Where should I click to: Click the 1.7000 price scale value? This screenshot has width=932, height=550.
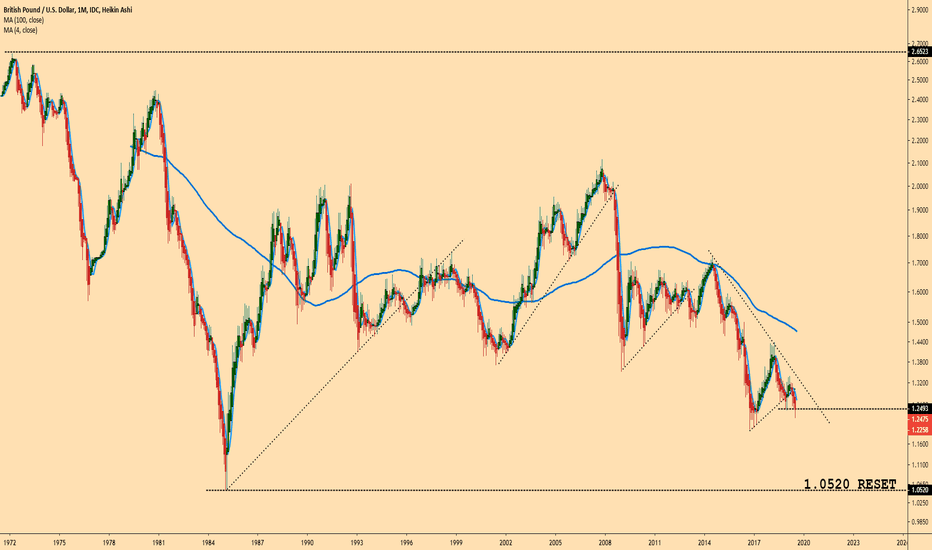pyautogui.click(x=920, y=263)
